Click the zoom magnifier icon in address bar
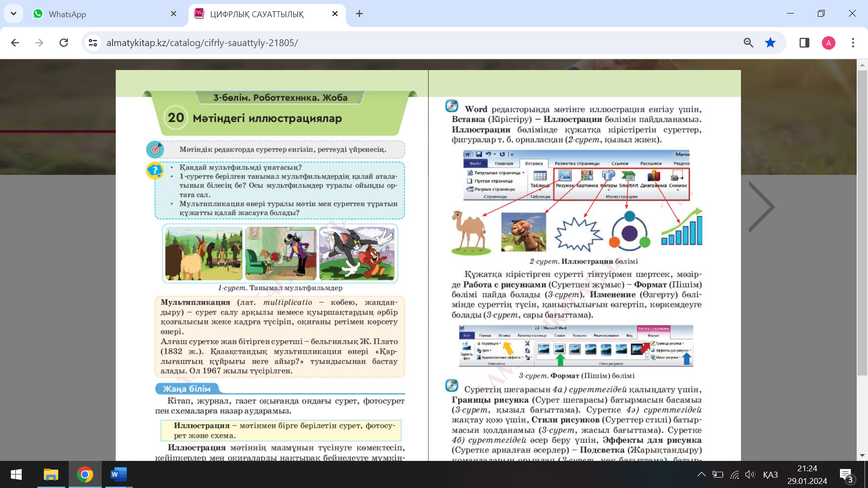Image resolution: width=868 pixels, height=488 pixels. [x=748, y=42]
